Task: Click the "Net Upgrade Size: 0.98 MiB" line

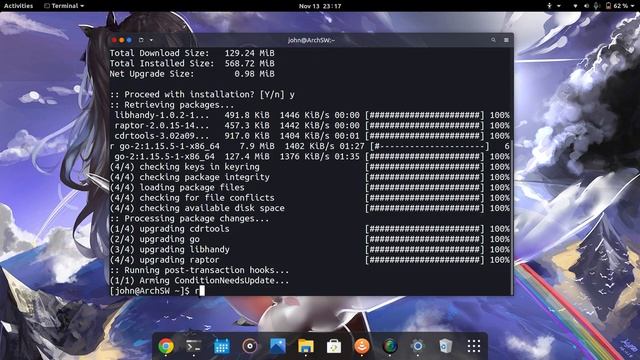Action: (192, 74)
